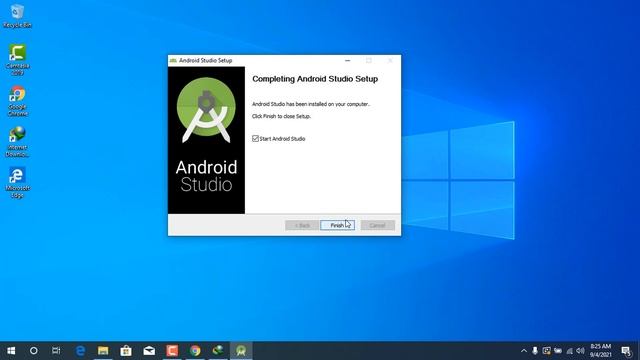
Task: Expand hidden system tray icons chevron
Action: (x=524, y=351)
